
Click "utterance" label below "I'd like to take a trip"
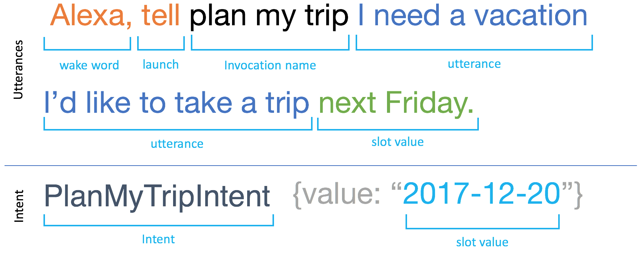(177, 144)
